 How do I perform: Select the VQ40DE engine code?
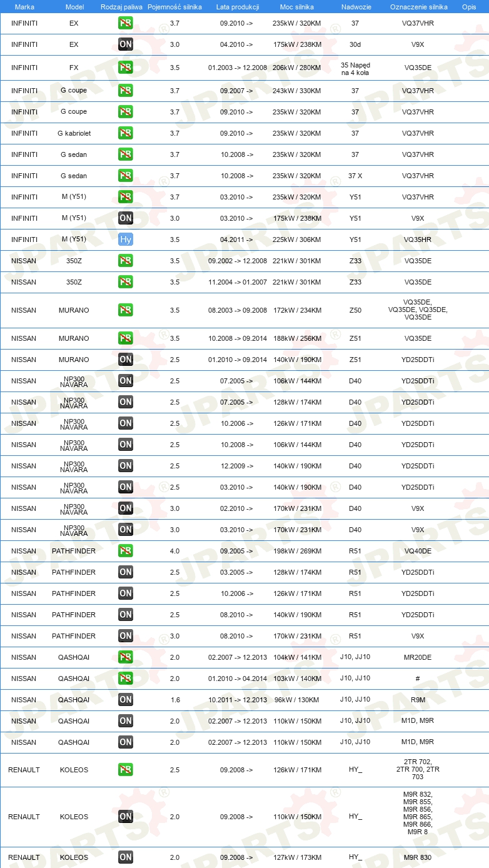pos(418,551)
